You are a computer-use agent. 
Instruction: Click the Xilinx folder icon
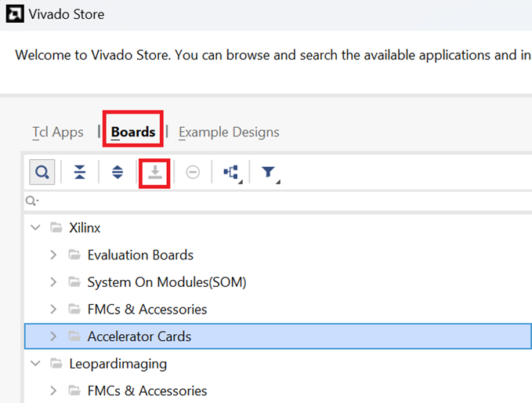56,227
